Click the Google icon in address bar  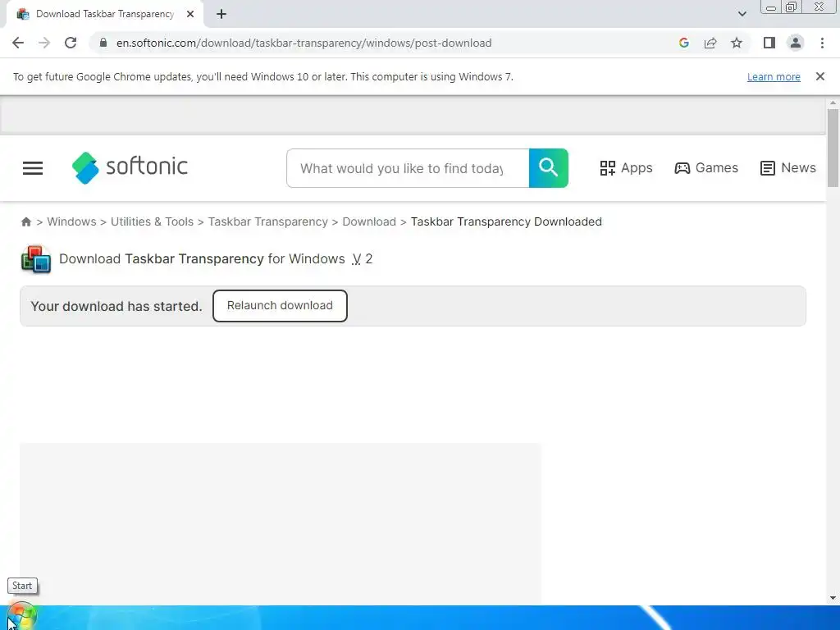pos(683,43)
